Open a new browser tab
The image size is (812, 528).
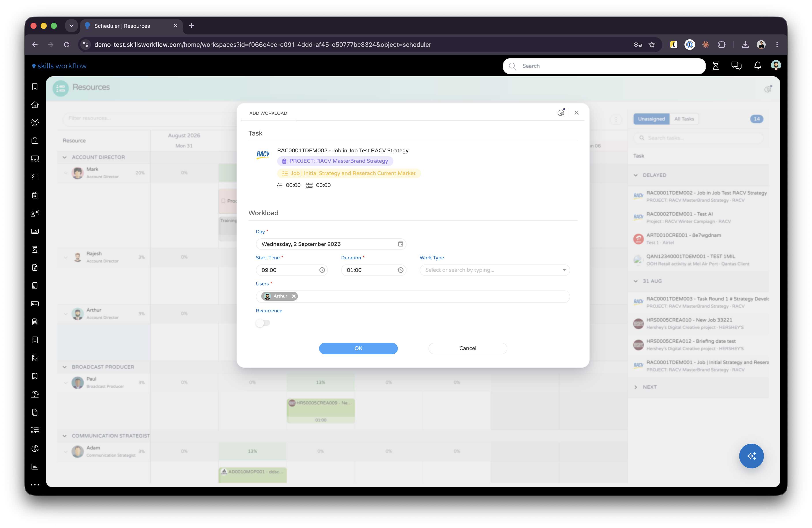[x=191, y=26]
